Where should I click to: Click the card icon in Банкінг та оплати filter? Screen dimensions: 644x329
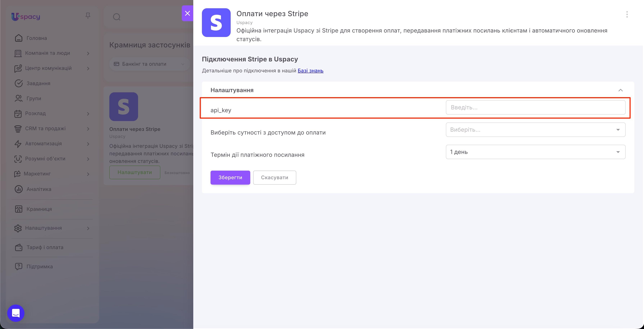(x=117, y=64)
